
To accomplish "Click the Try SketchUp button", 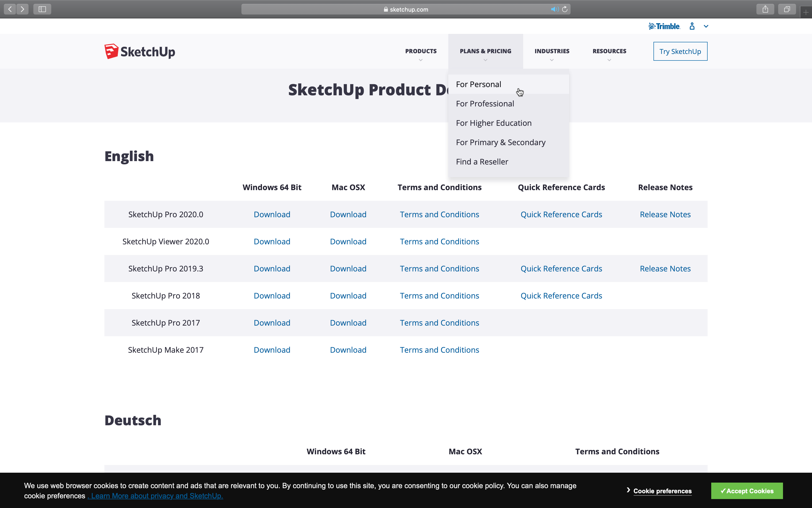I will pyautogui.click(x=680, y=51).
